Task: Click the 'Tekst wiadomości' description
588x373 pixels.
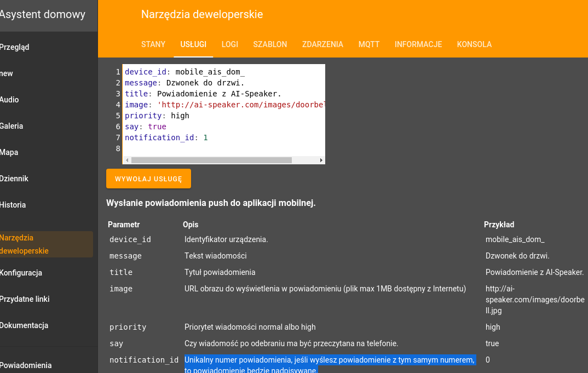Action: (216, 256)
